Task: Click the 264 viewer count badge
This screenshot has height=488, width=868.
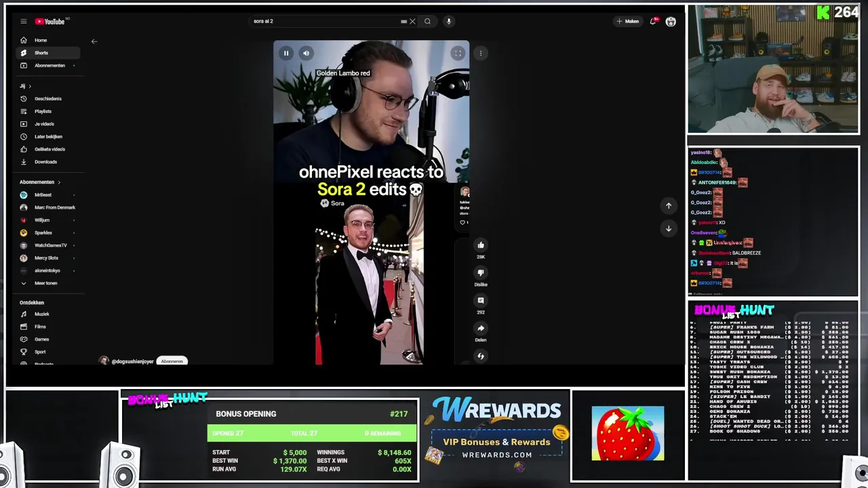Action: [839, 12]
